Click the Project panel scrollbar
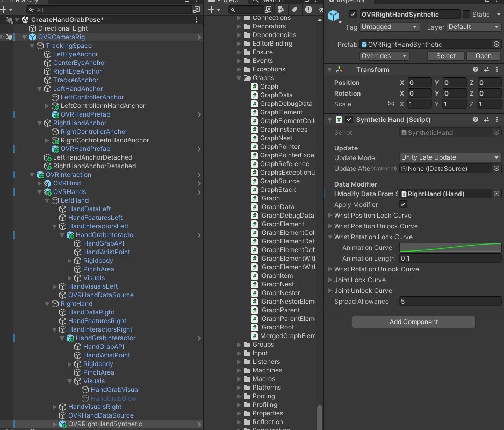504x430 pixels. click(320, 417)
